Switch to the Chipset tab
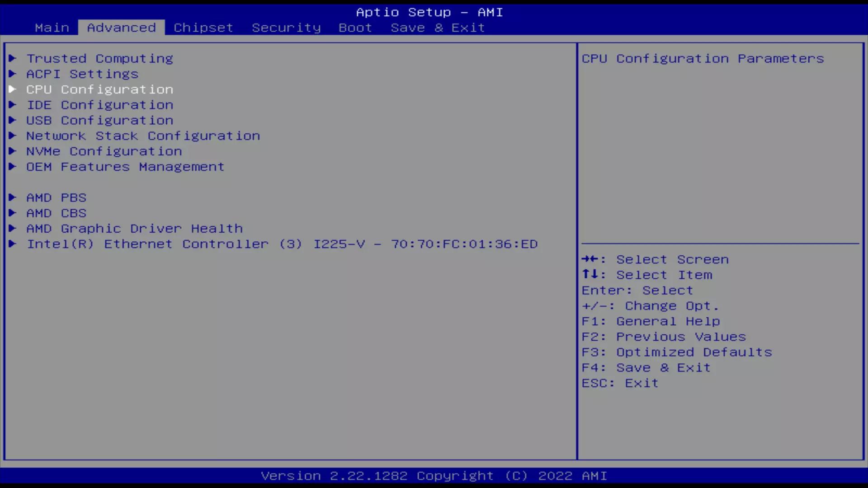868x488 pixels. tap(203, 28)
